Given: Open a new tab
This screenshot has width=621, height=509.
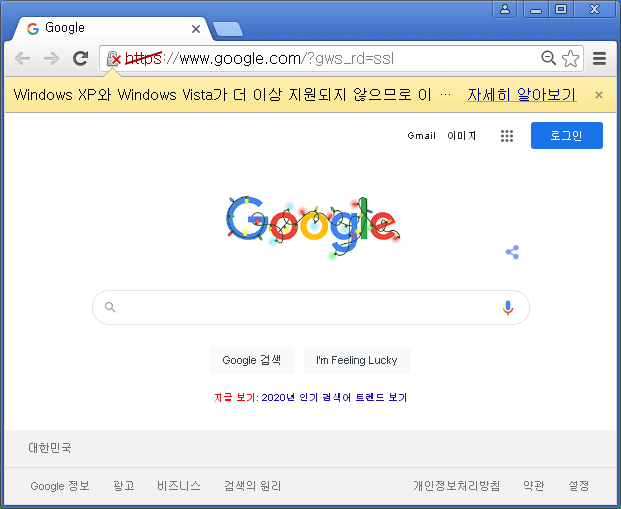Looking at the screenshot, I should 228,29.
